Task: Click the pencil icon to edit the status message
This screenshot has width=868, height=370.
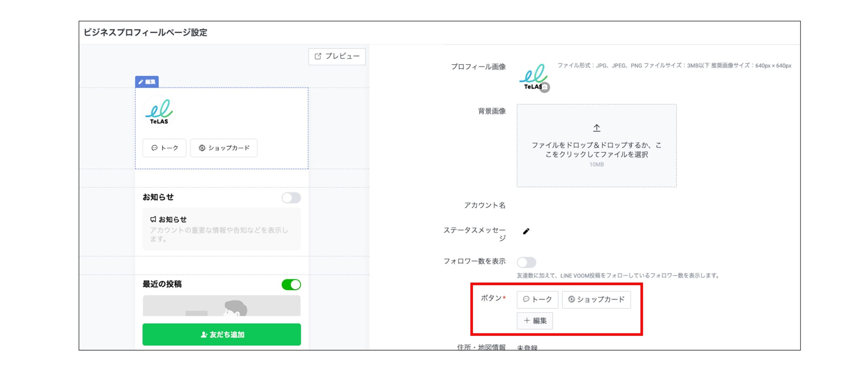Action: pyautogui.click(x=526, y=230)
